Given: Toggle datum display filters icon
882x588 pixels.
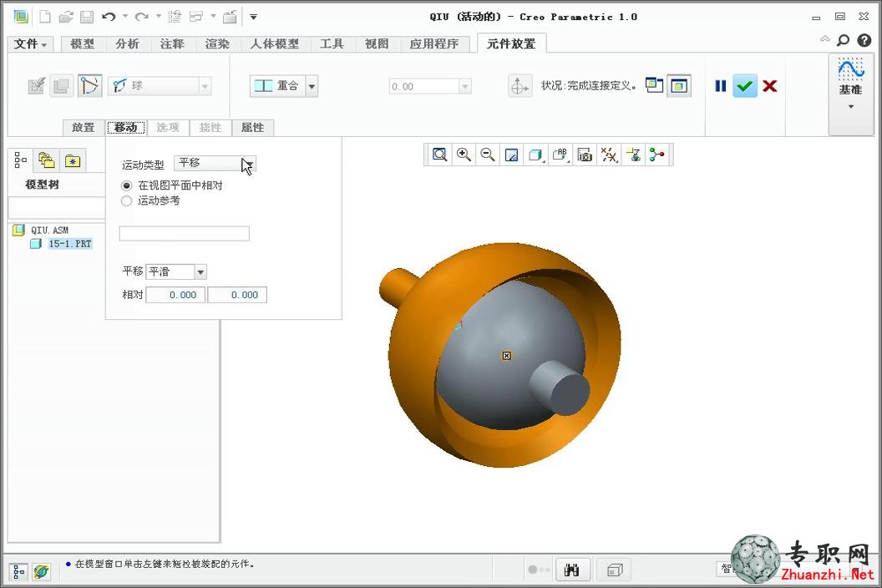Looking at the screenshot, I should click(x=609, y=155).
